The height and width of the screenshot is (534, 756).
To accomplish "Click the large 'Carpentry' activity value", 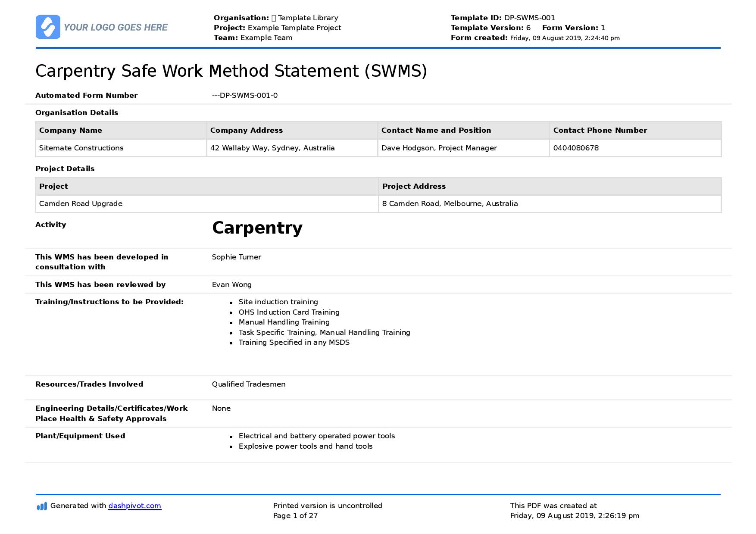I will point(257,228).
